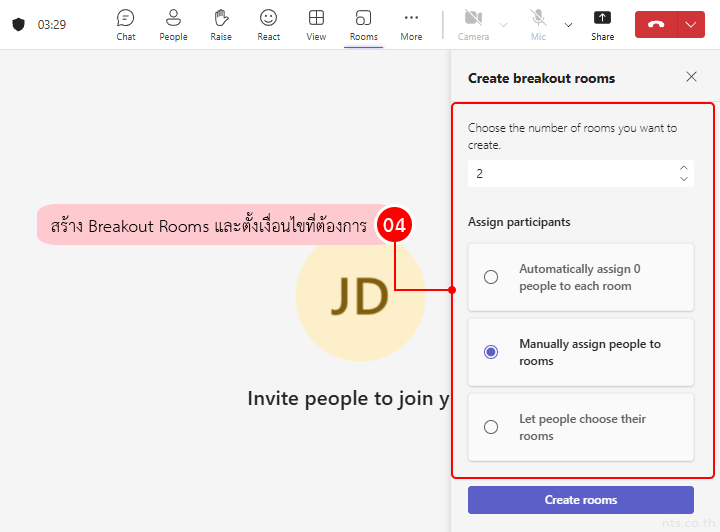The image size is (720, 532).
Task: Select Automatically assign people option
Action: [x=491, y=277]
